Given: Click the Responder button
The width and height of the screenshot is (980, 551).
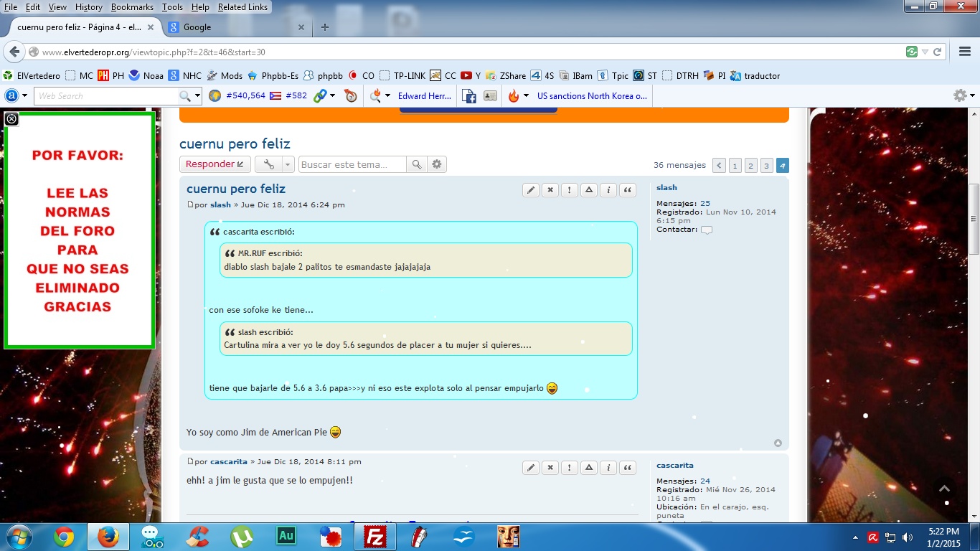Looking at the screenshot, I should [x=215, y=164].
